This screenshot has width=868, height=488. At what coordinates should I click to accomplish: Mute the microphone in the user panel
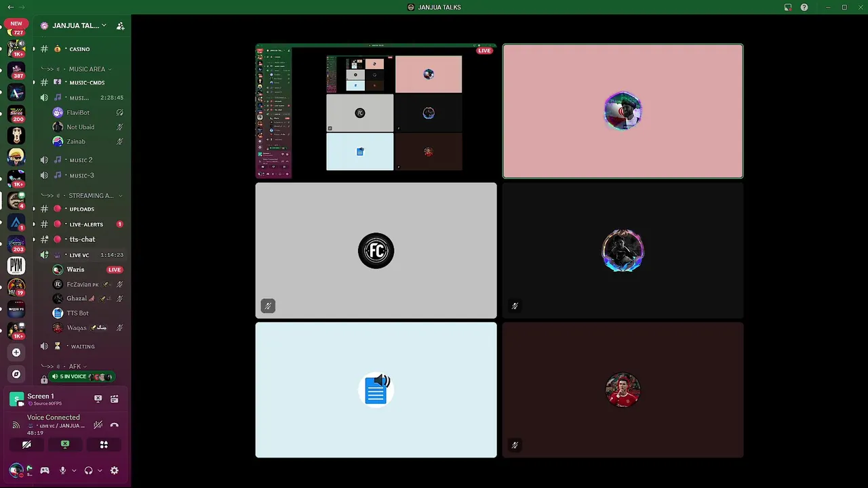coord(62,470)
